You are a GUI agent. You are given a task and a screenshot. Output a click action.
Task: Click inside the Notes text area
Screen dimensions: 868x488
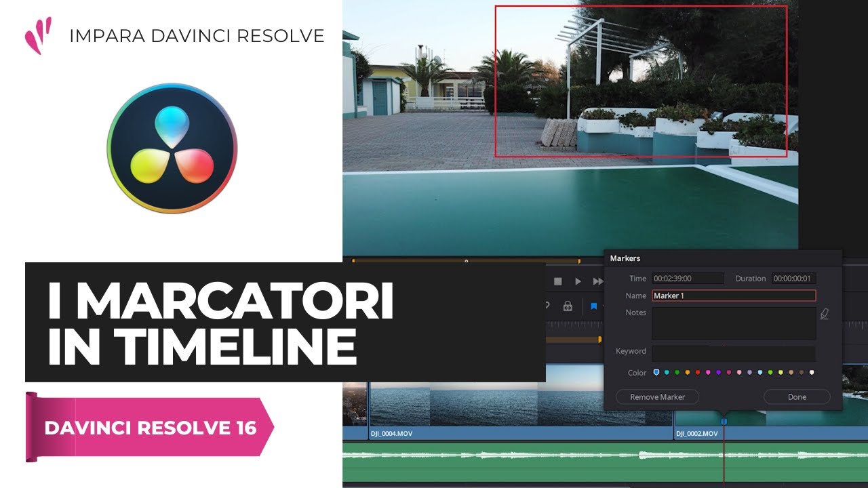tap(734, 323)
